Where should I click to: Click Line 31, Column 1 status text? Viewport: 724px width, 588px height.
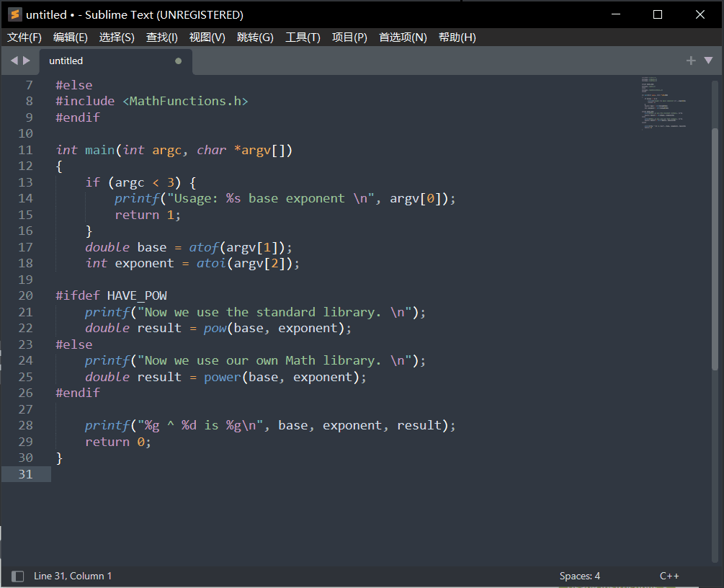(x=73, y=576)
